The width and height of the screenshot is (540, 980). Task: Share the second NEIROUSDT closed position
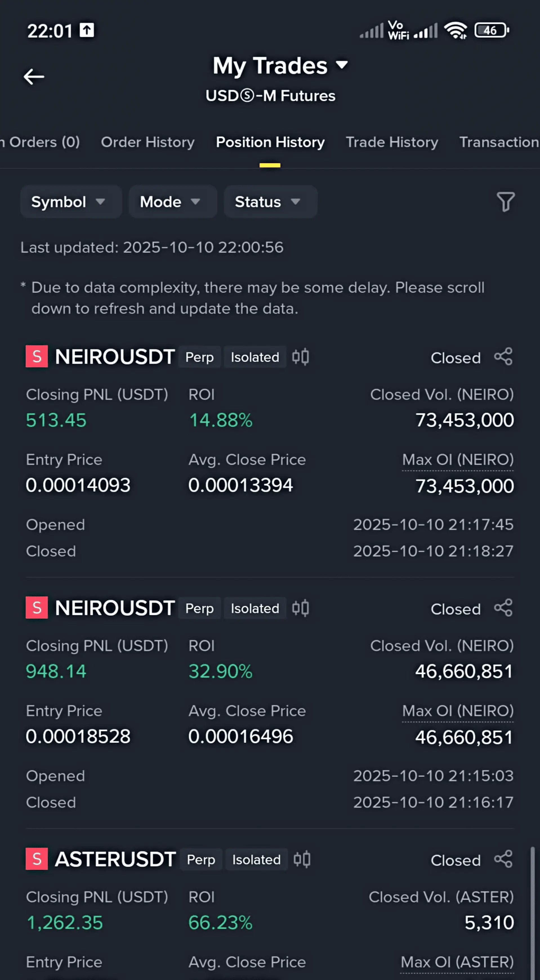[x=503, y=608]
